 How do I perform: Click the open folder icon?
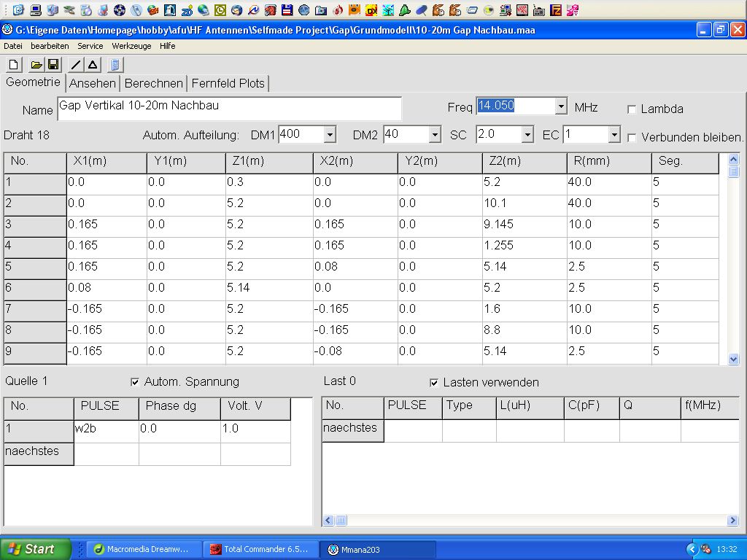tap(36, 65)
